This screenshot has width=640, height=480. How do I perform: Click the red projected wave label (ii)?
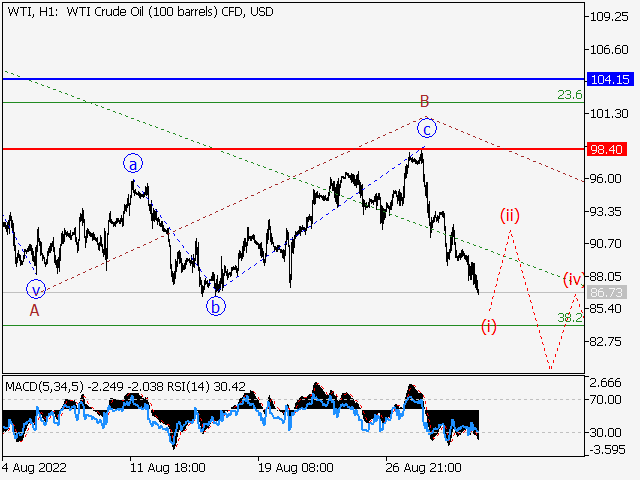510,215
